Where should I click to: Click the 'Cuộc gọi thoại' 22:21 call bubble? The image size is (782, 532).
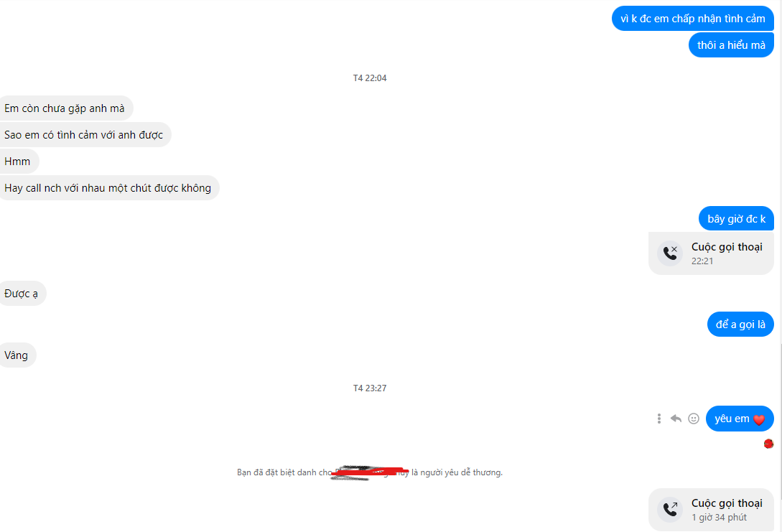coord(711,253)
